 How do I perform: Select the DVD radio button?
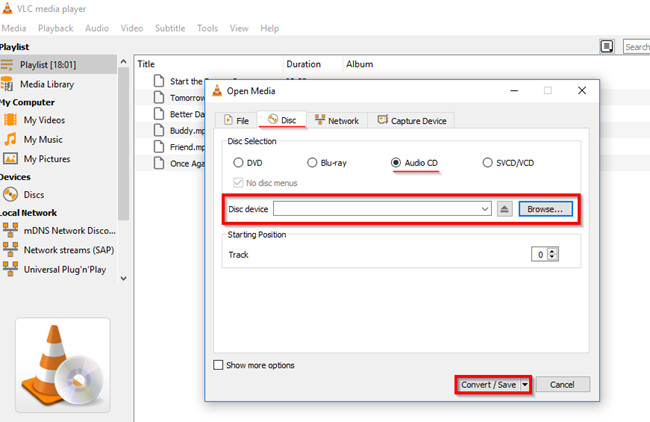tap(238, 162)
